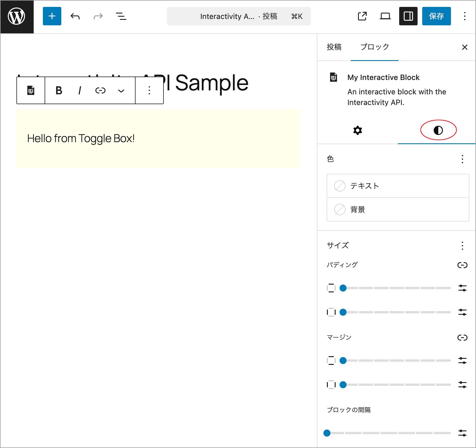Screen dimensions: 476x448
Task: Click the 保存 save button
Action: click(437, 16)
